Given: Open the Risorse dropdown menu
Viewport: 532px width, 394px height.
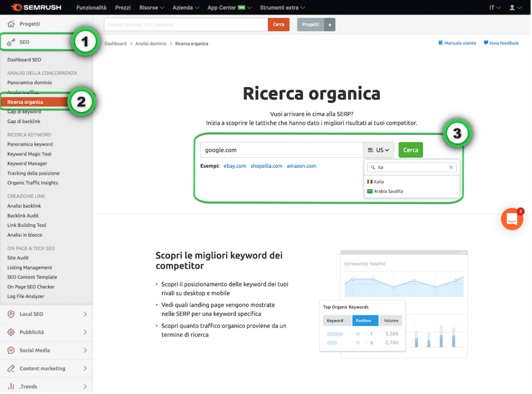Looking at the screenshot, I should coord(152,7).
